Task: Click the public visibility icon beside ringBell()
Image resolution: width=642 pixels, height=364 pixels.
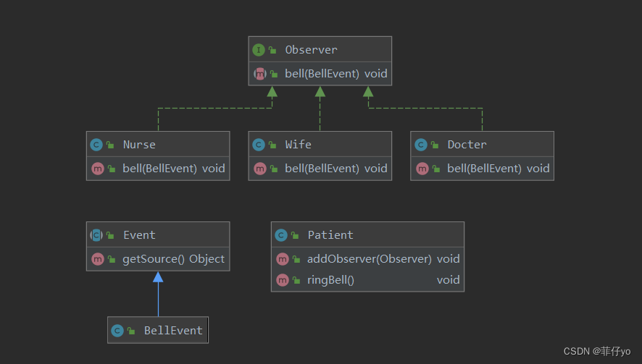Action: [296, 280]
